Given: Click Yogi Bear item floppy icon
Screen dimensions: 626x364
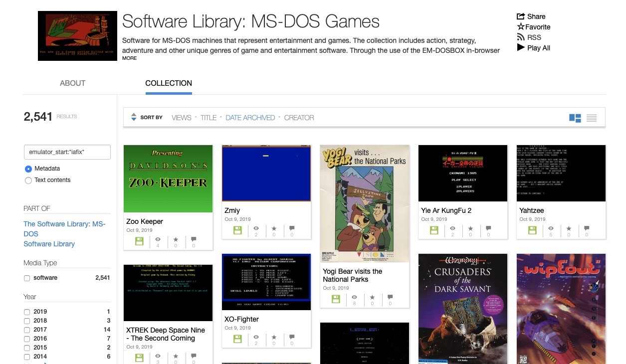Looking at the screenshot, I should [x=336, y=299].
